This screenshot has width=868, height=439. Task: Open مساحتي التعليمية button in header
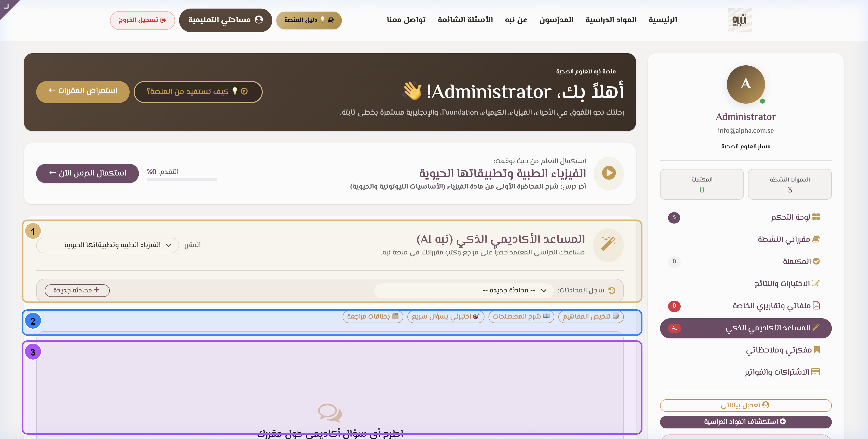pyautogui.click(x=226, y=20)
